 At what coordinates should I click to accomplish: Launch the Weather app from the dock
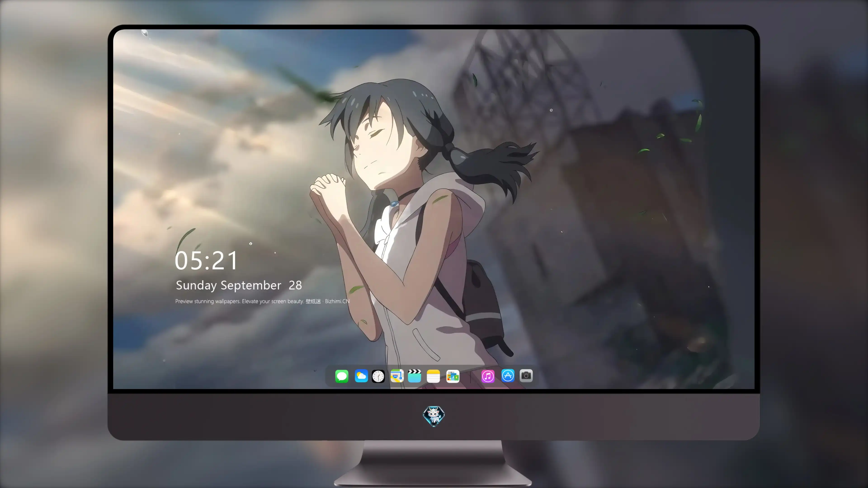[x=361, y=376]
